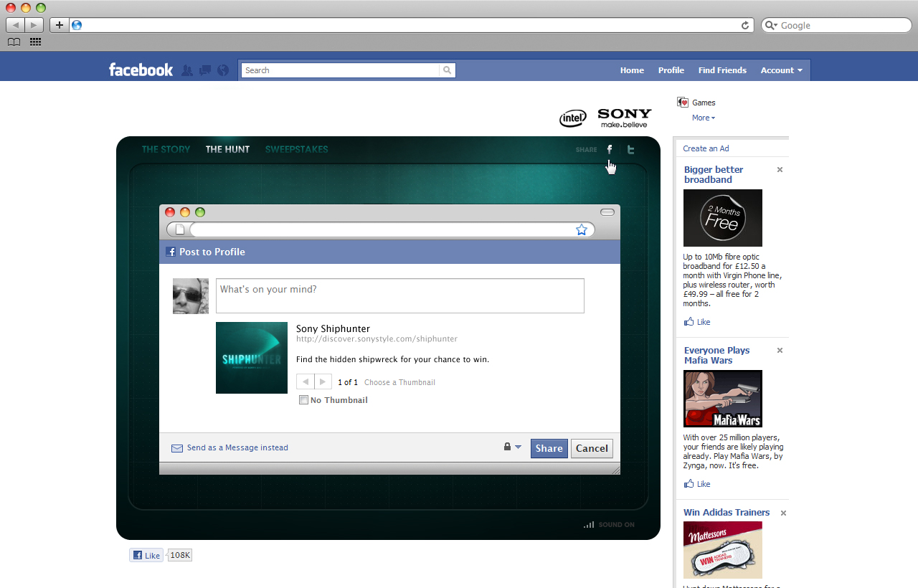The width and height of the screenshot is (918, 588).
Task: Show previous thumbnail with left arrow
Action: point(306,381)
